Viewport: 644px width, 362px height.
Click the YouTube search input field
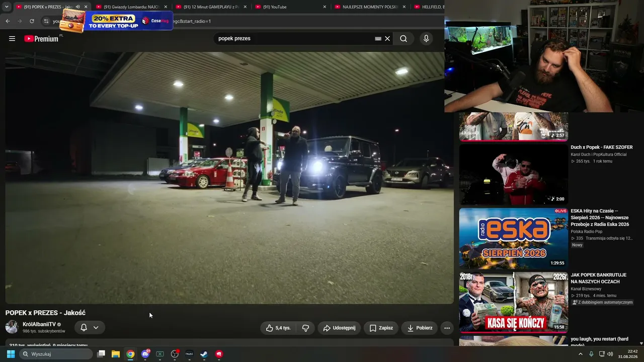coord(294,39)
